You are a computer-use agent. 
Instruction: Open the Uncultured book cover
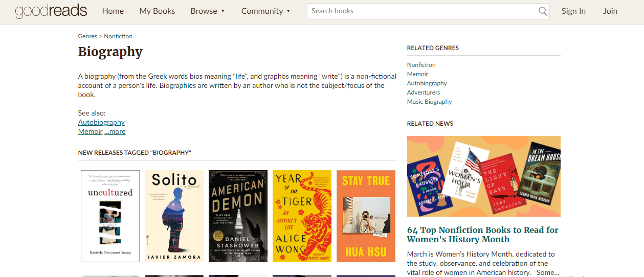coord(110,216)
